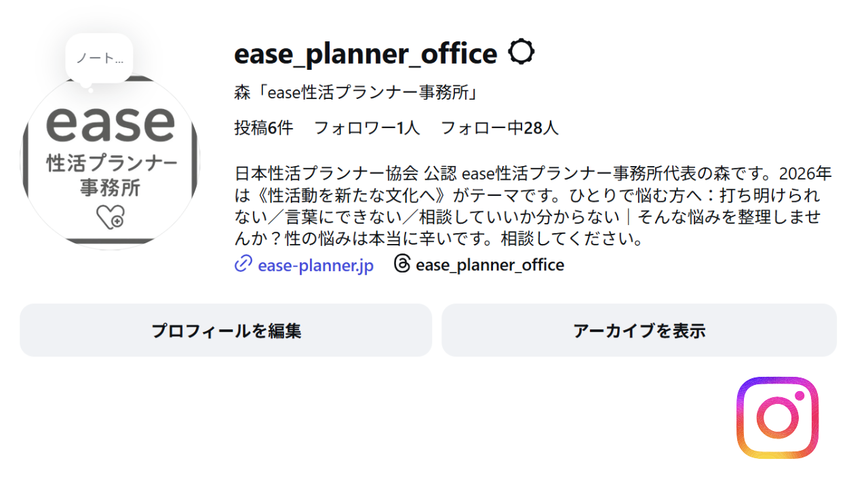The image size is (868, 488).
Task: View the フォロワー1人 follower list
Action: (368, 127)
